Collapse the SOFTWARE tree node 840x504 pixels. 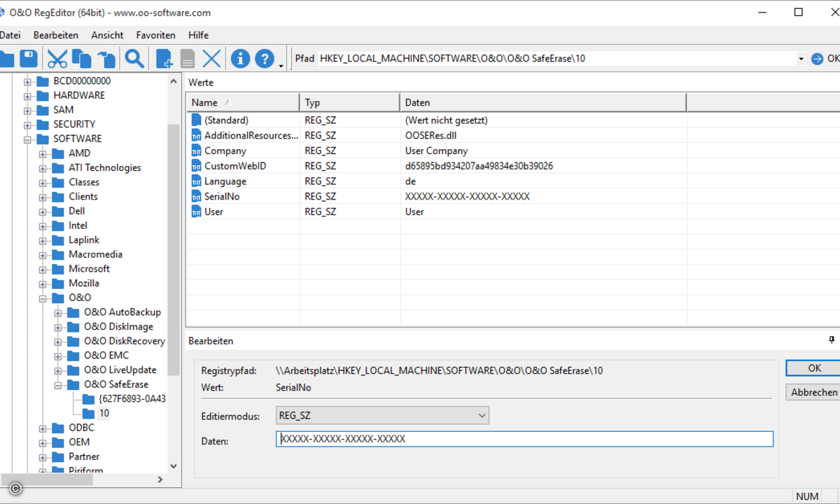tap(27, 139)
